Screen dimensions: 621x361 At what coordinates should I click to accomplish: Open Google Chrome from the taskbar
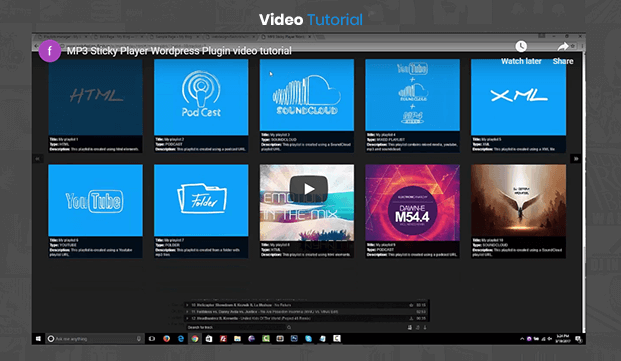tap(195, 339)
